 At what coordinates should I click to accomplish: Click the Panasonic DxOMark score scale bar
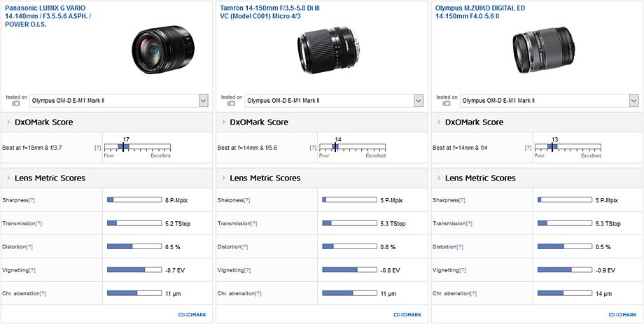[x=138, y=146]
